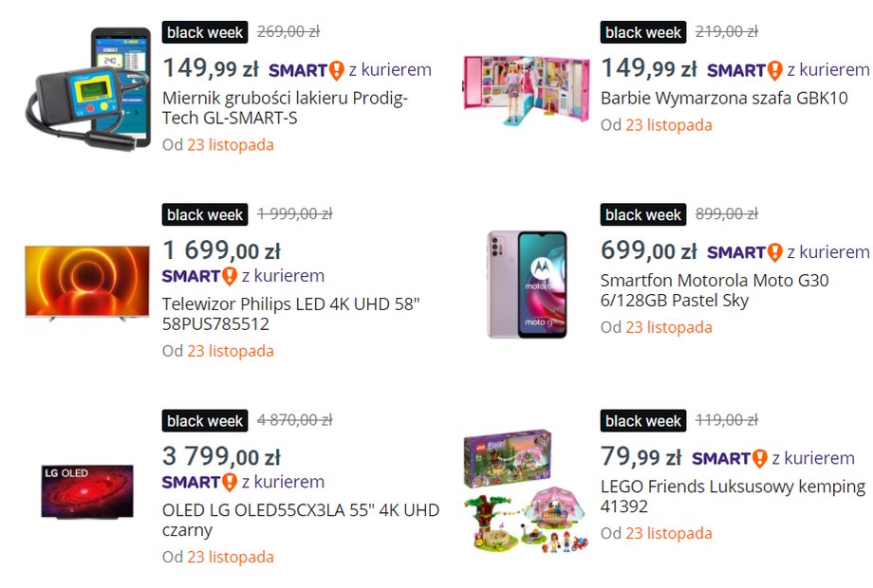
Task: Click SMART icon under 3 799,00 zł price
Action: click(x=200, y=482)
